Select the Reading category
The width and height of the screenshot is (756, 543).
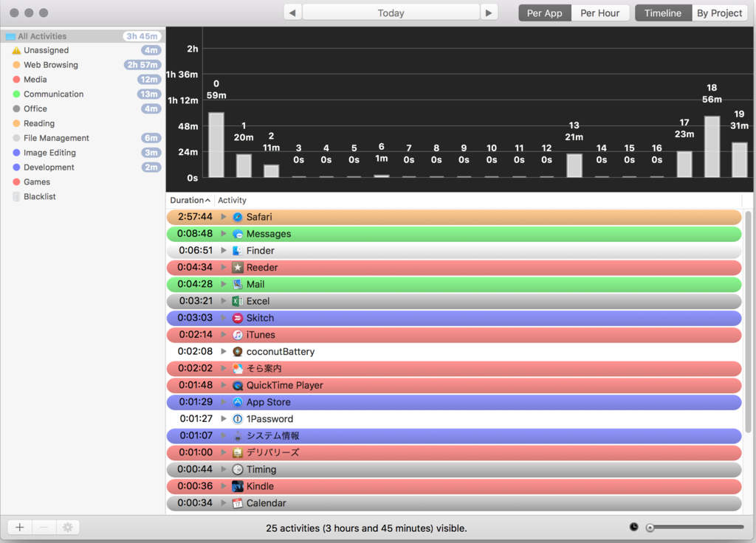coord(83,123)
